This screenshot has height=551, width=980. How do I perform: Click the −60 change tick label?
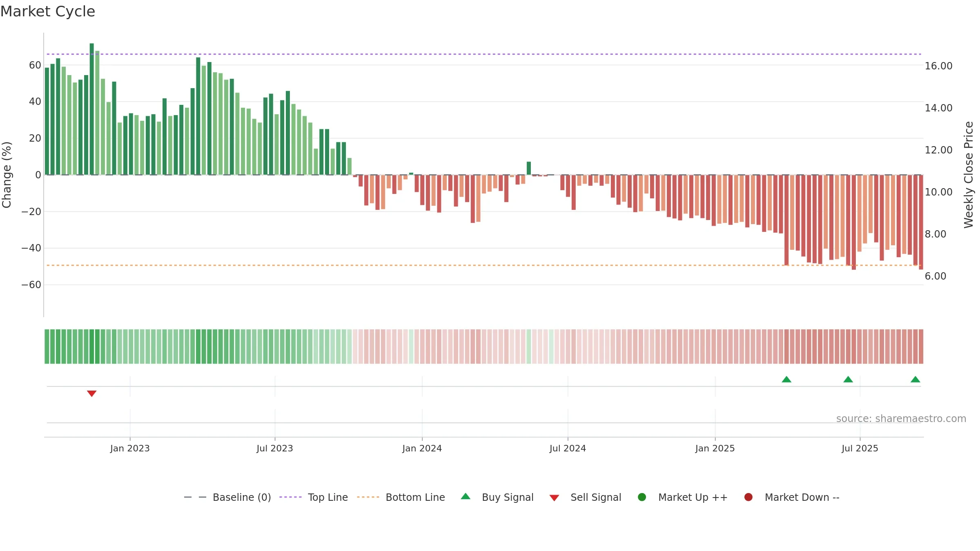[31, 285]
